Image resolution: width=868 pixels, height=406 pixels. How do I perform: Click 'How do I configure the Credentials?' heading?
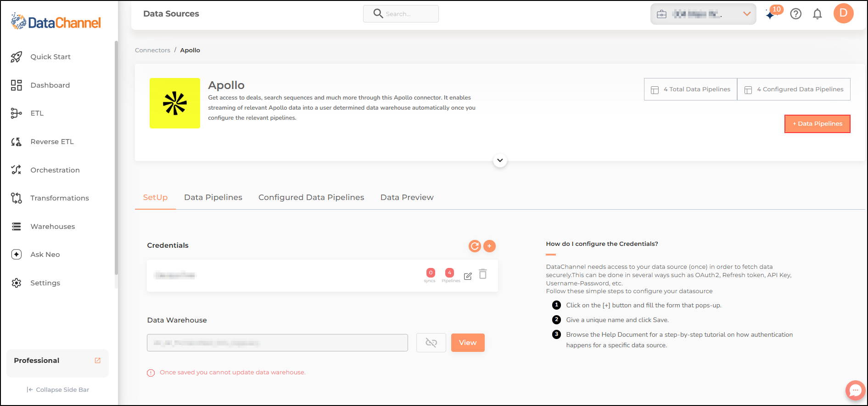pos(602,244)
